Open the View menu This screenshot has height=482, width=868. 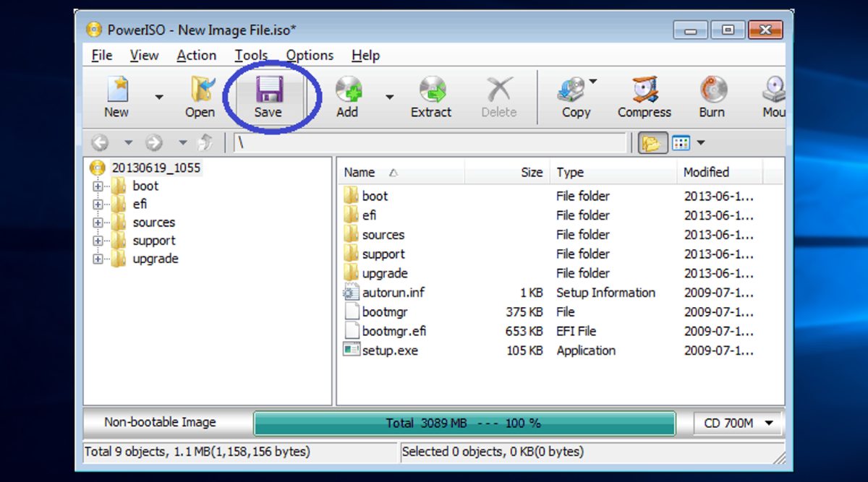pyautogui.click(x=144, y=56)
